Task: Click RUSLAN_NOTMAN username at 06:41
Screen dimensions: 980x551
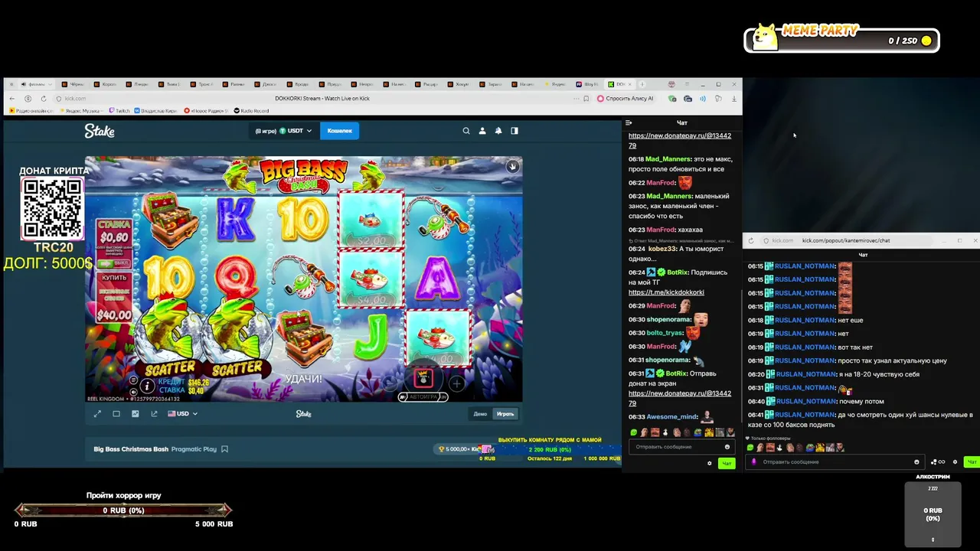Action: click(x=805, y=415)
